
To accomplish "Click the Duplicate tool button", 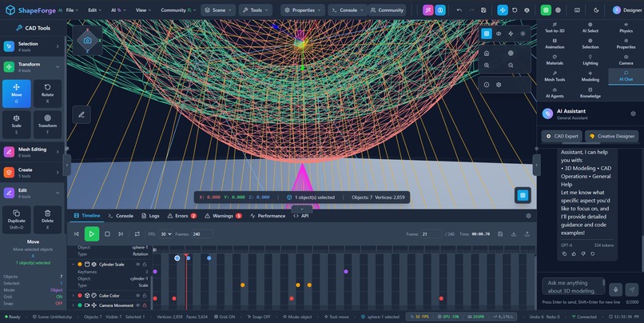I will pos(17,220).
